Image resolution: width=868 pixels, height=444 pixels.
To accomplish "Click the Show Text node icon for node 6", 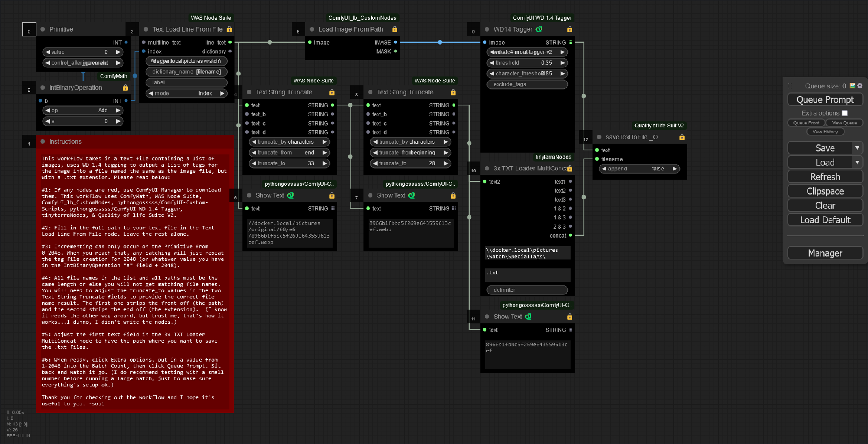I will coord(292,195).
